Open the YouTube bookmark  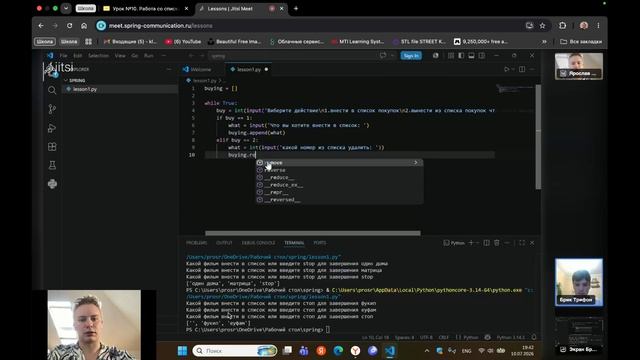tap(183, 42)
